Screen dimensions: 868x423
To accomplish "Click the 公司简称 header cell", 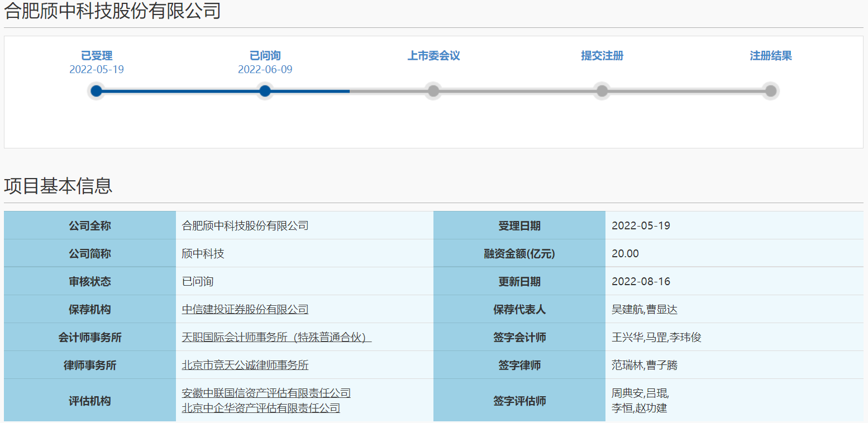I will coord(90,253).
